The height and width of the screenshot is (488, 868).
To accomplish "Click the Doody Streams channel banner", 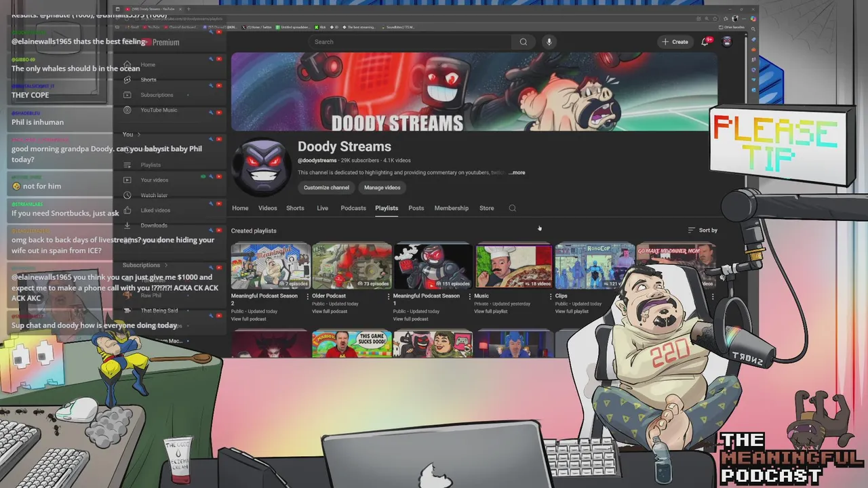I will coord(474,92).
